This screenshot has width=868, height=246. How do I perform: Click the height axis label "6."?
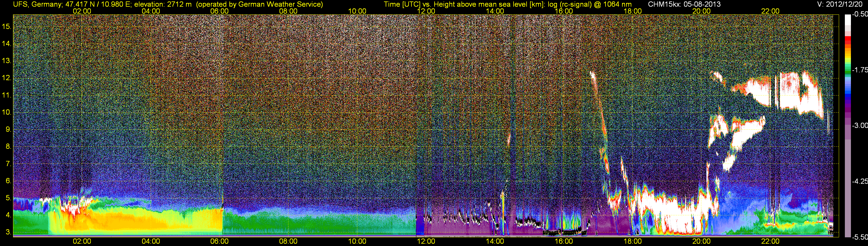tap(8, 181)
